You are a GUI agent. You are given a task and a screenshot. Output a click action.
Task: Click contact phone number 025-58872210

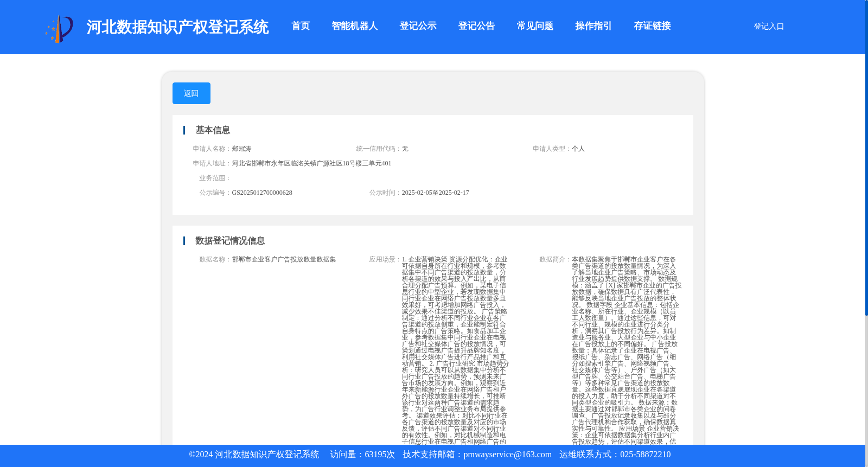click(646, 455)
